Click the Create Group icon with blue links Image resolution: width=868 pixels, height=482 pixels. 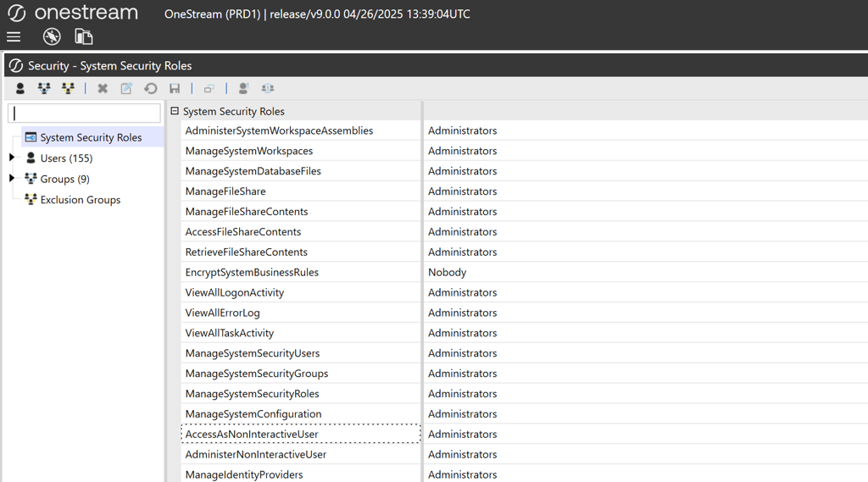click(x=44, y=88)
